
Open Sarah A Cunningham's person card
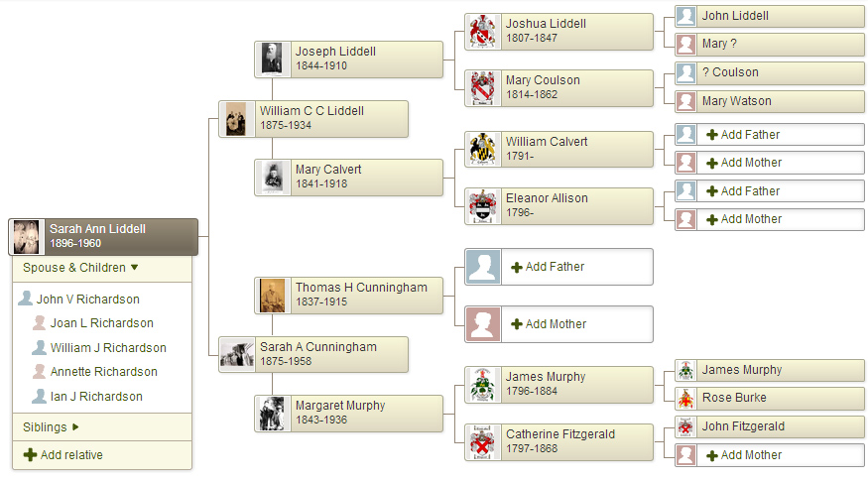tap(313, 354)
